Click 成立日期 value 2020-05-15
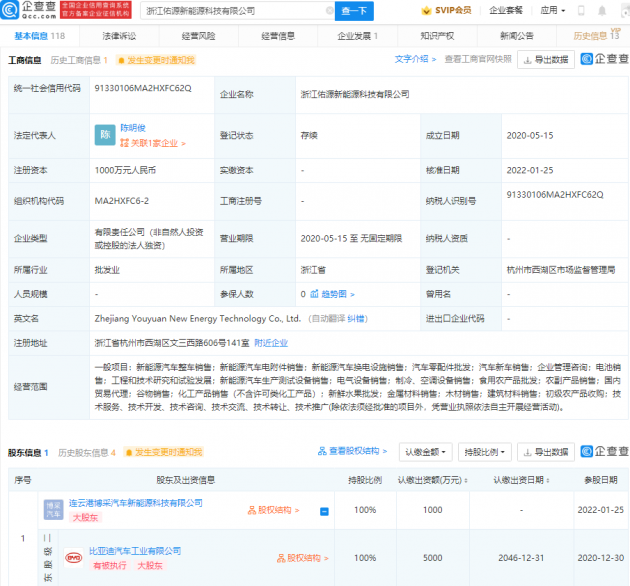Screen dimensions: 630x586 coord(530,135)
